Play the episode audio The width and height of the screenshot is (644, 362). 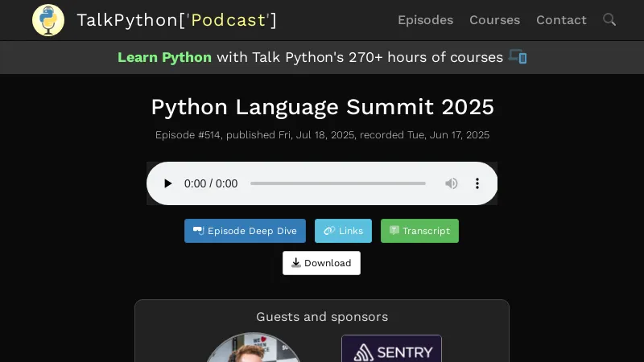click(x=167, y=183)
